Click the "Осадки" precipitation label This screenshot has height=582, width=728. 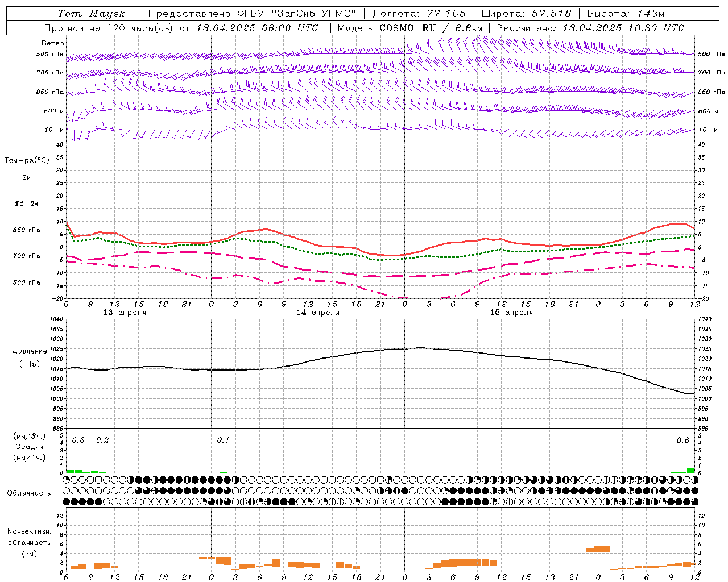click(x=29, y=447)
